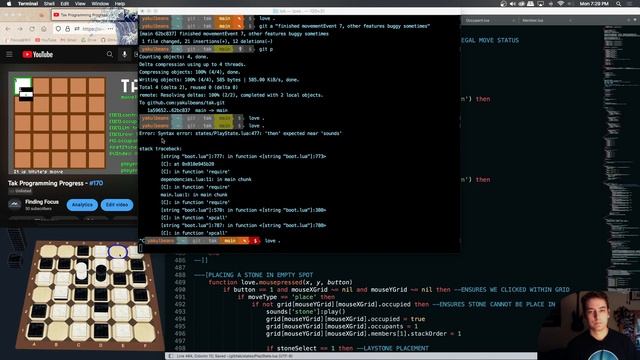
Task: Click the YouTube voice search microphone
Action: point(124,54)
